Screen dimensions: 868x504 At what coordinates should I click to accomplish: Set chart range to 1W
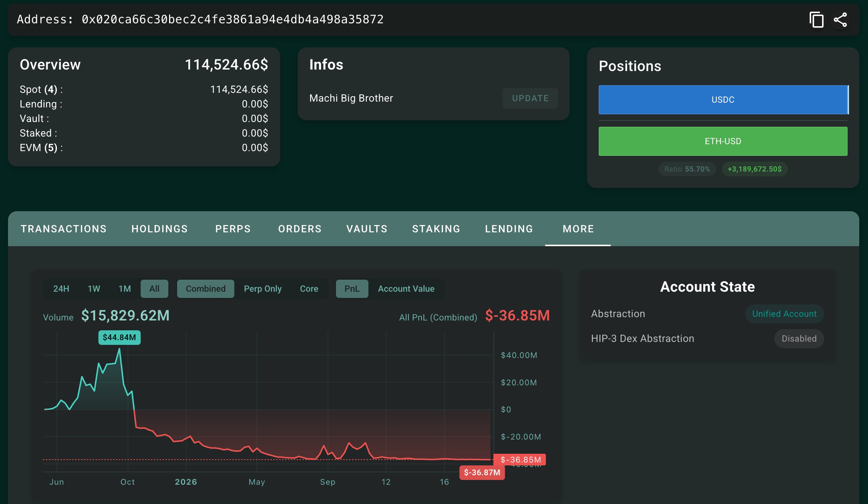tap(94, 289)
